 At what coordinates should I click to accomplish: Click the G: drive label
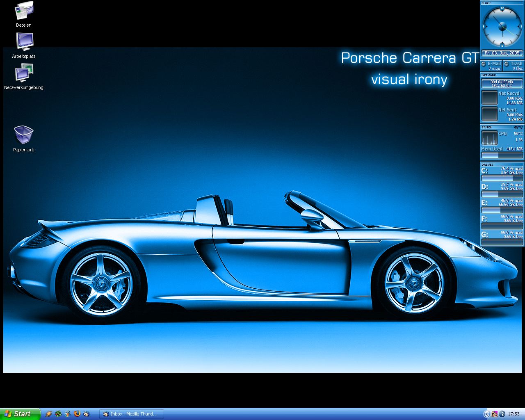tap(484, 235)
